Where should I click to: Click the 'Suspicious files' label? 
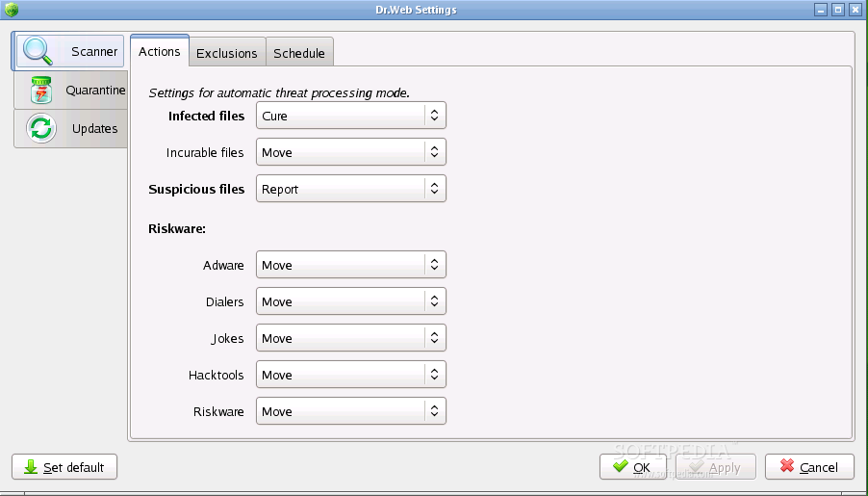click(196, 189)
